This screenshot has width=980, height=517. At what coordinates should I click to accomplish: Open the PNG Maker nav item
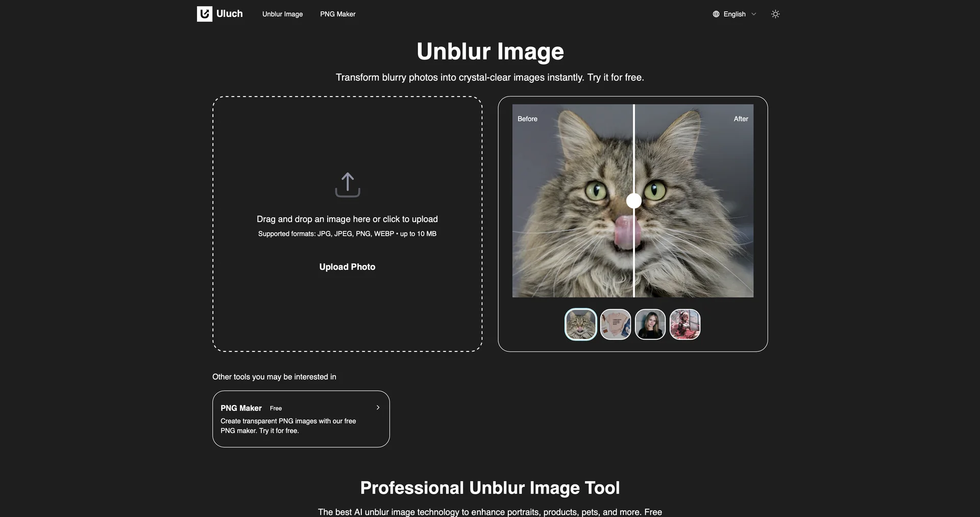(x=338, y=14)
